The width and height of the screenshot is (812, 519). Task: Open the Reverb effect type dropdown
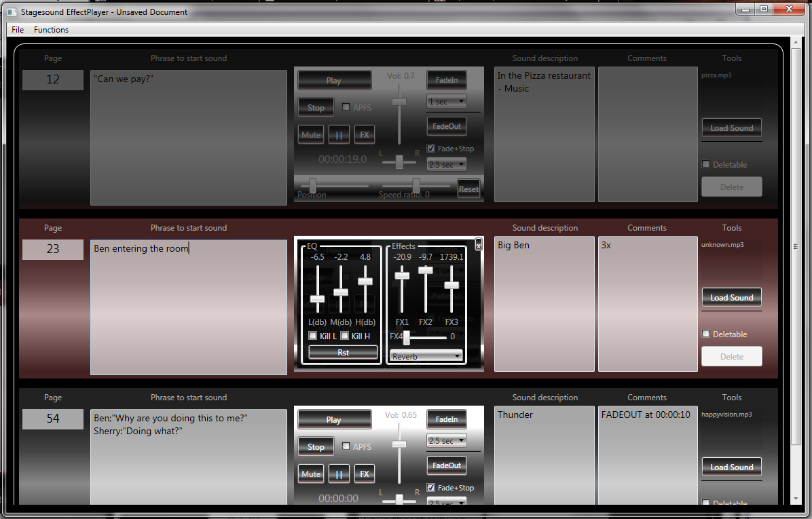[x=426, y=357]
